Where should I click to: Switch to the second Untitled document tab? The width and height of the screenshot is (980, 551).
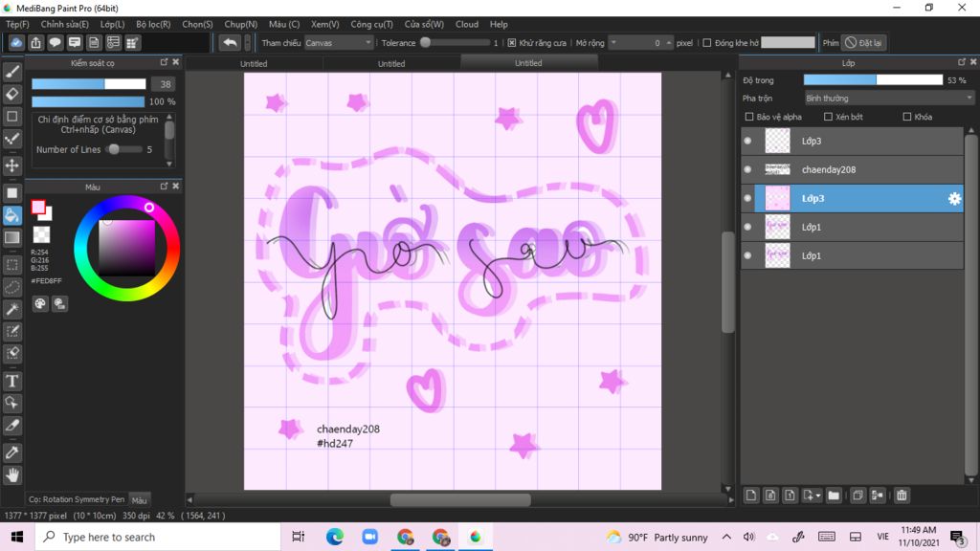(x=390, y=64)
